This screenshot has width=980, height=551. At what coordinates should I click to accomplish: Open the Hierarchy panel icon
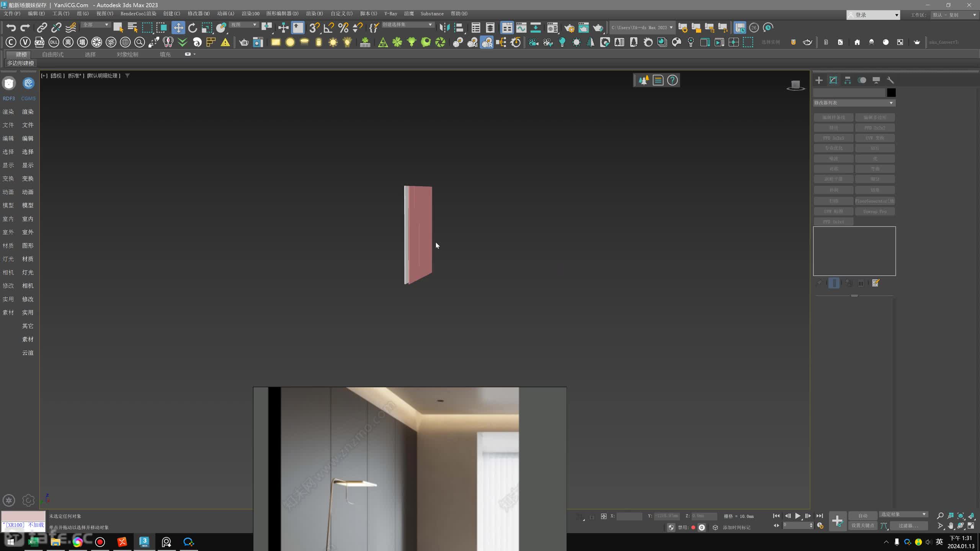click(x=848, y=80)
